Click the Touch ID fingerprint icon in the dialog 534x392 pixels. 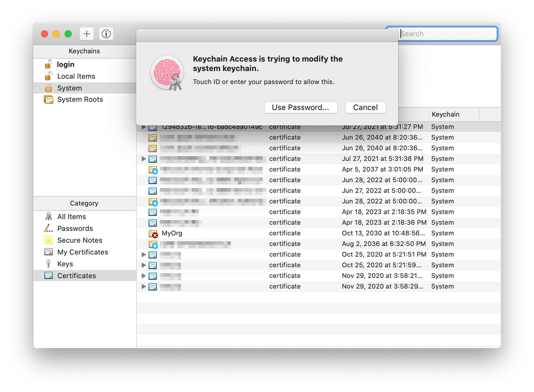(166, 74)
